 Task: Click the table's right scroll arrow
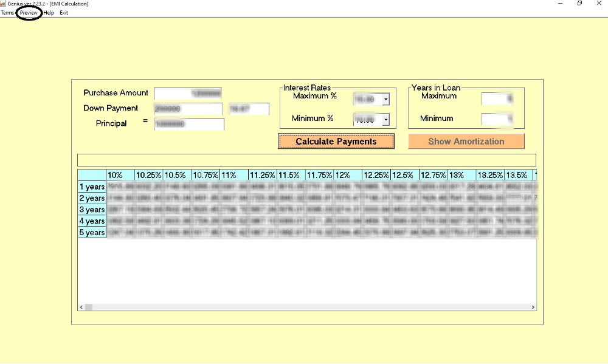pyautogui.click(x=533, y=307)
